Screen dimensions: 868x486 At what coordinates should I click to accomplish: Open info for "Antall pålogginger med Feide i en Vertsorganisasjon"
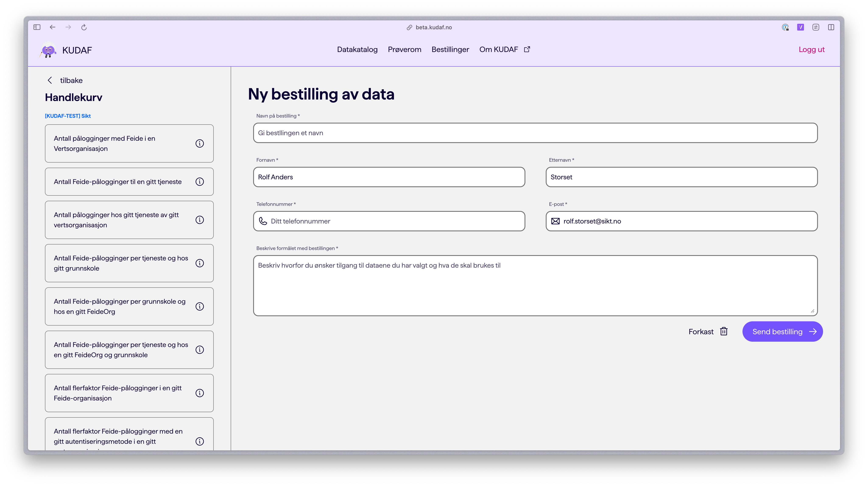(200, 143)
